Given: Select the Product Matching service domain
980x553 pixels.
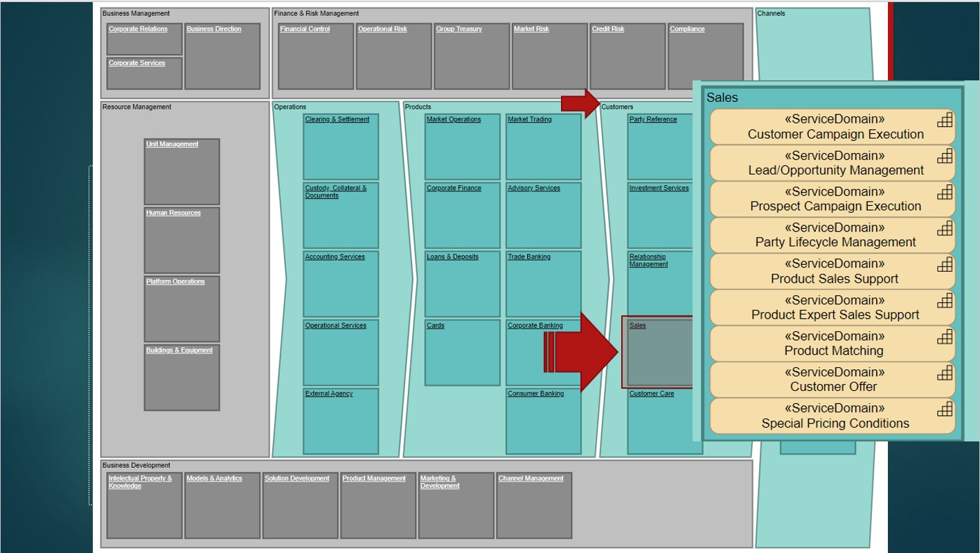Looking at the screenshot, I should click(x=832, y=343).
